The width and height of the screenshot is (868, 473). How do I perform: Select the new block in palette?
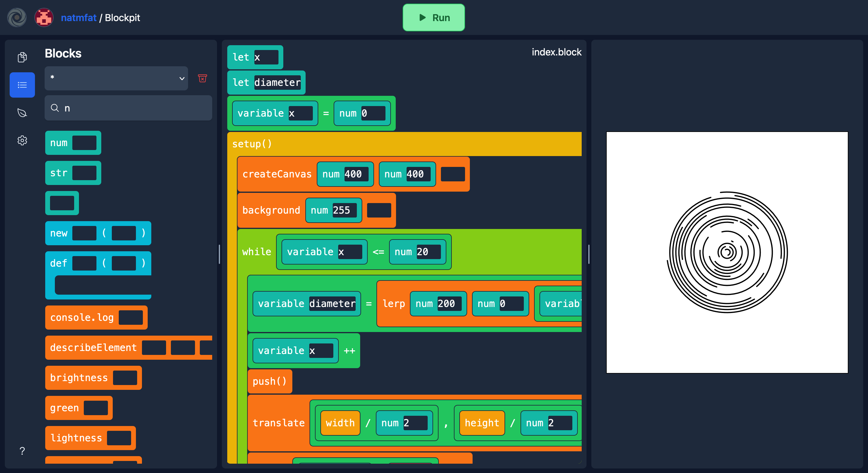[x=98, y=233]
